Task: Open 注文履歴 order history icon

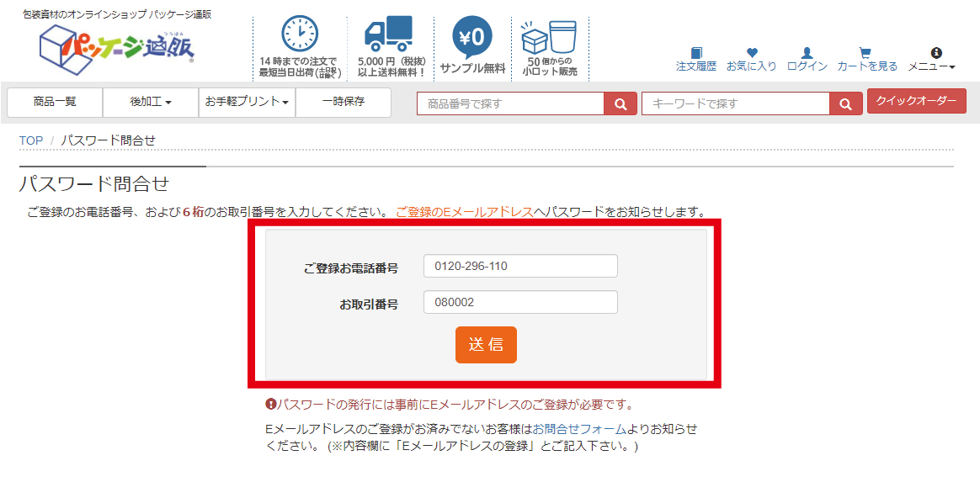Action: click(x=695, y=54)
